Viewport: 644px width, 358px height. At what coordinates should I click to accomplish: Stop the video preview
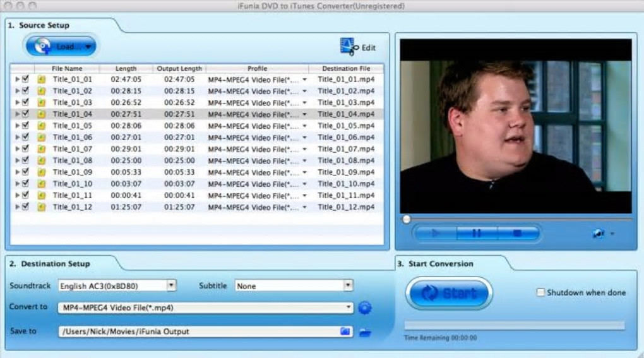(x=518, y=233)
